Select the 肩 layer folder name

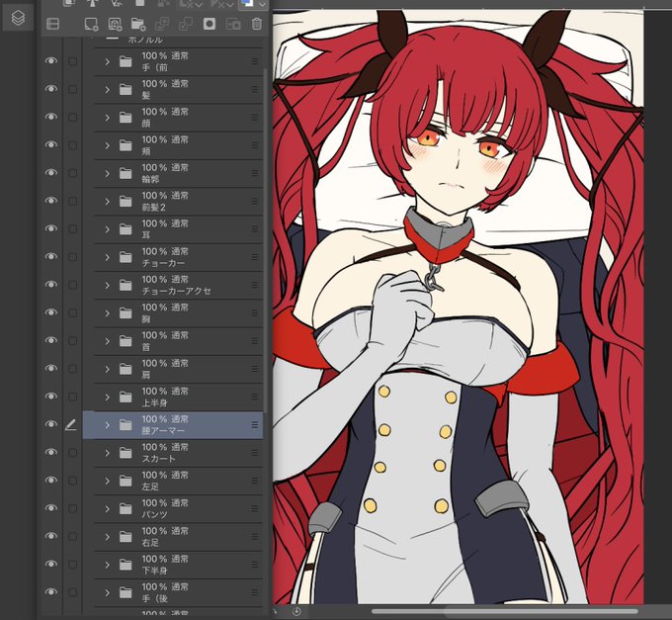[x=146, y=375]
